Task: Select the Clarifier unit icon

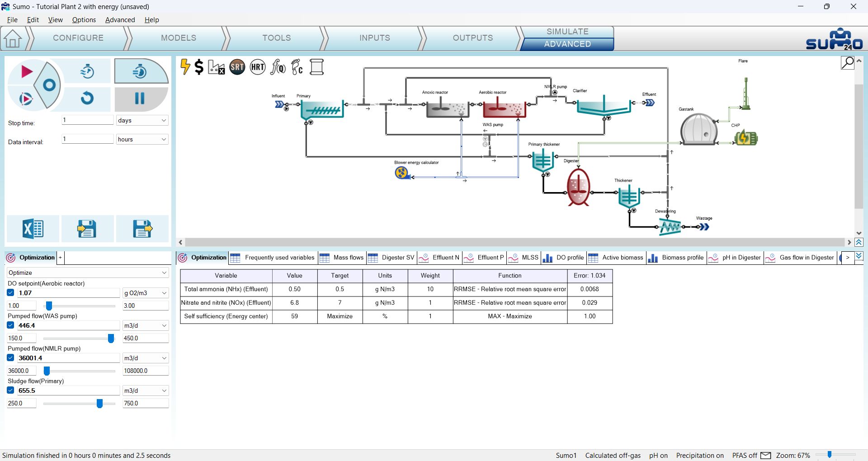Action: (604, 107)
